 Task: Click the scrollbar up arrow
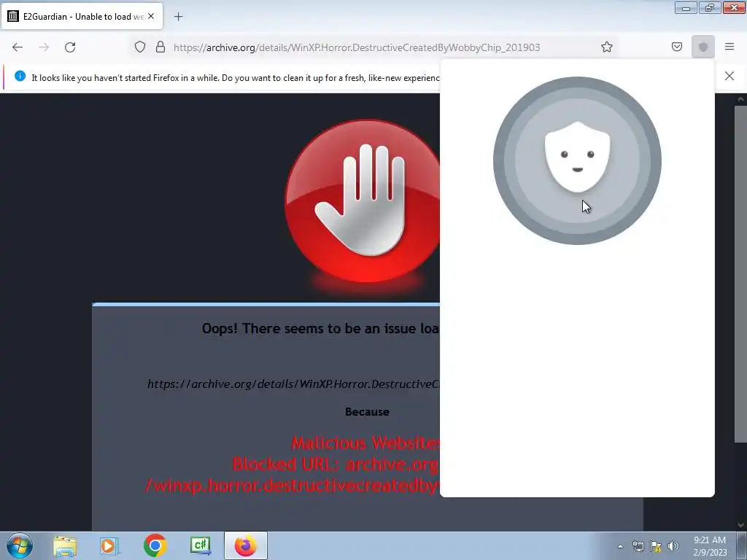[740, 99]
